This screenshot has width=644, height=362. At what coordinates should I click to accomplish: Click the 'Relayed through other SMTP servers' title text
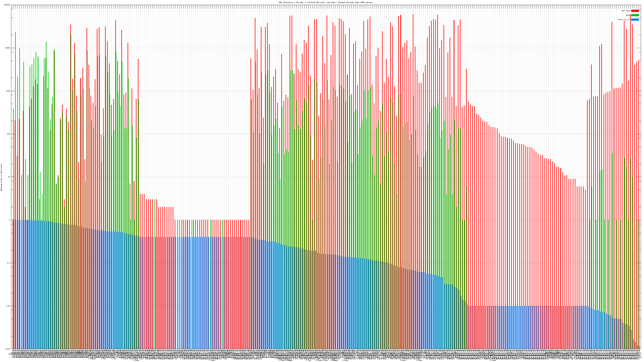[355, 2]
